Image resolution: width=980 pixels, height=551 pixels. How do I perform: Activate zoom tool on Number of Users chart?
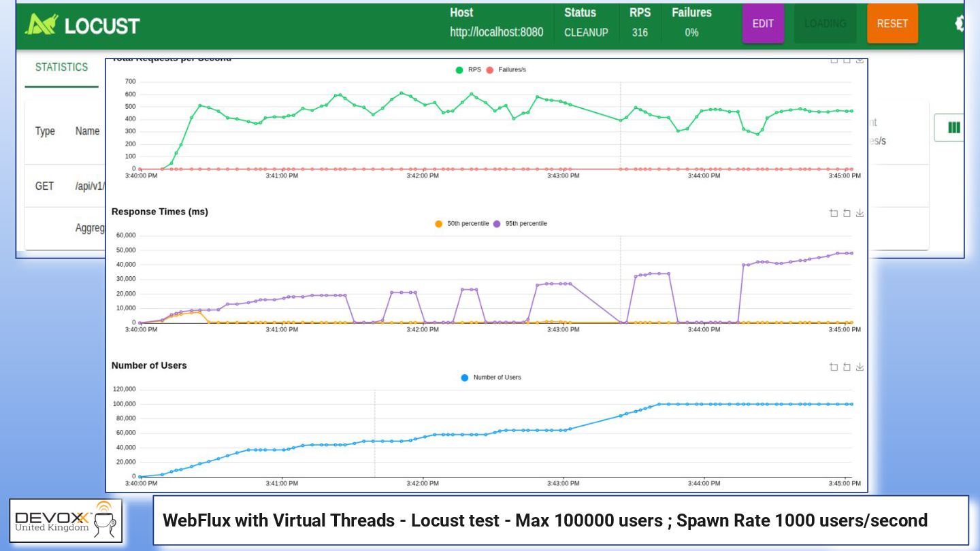[x=834, y=367]
